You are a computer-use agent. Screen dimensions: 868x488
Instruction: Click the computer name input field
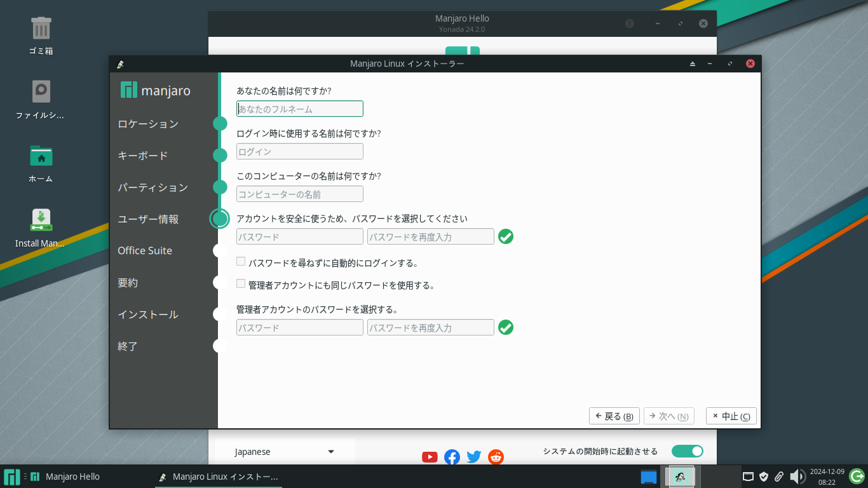[300, 194]
